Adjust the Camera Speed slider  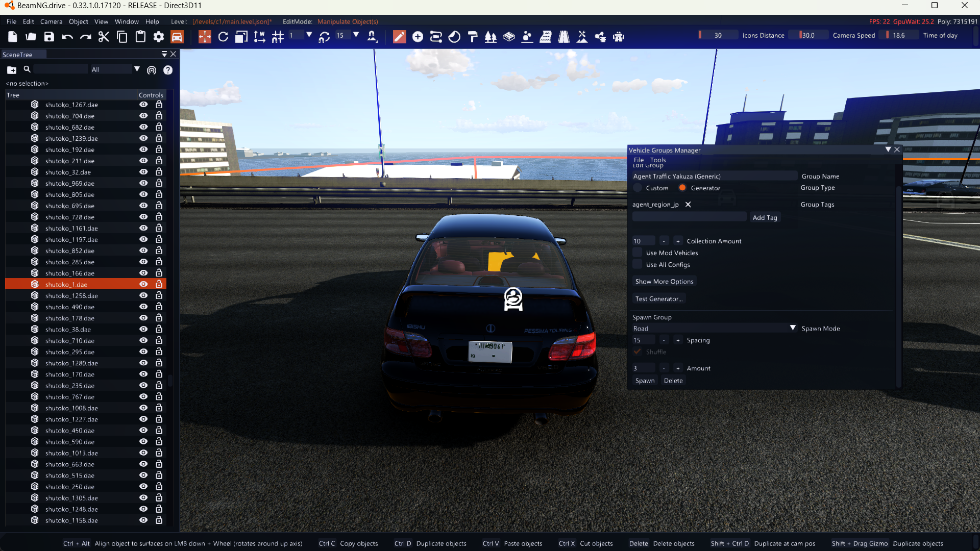click(808, 35)
